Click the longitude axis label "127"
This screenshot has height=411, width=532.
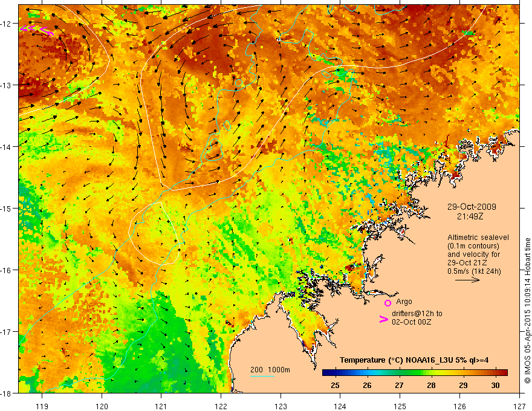(519, 407)
